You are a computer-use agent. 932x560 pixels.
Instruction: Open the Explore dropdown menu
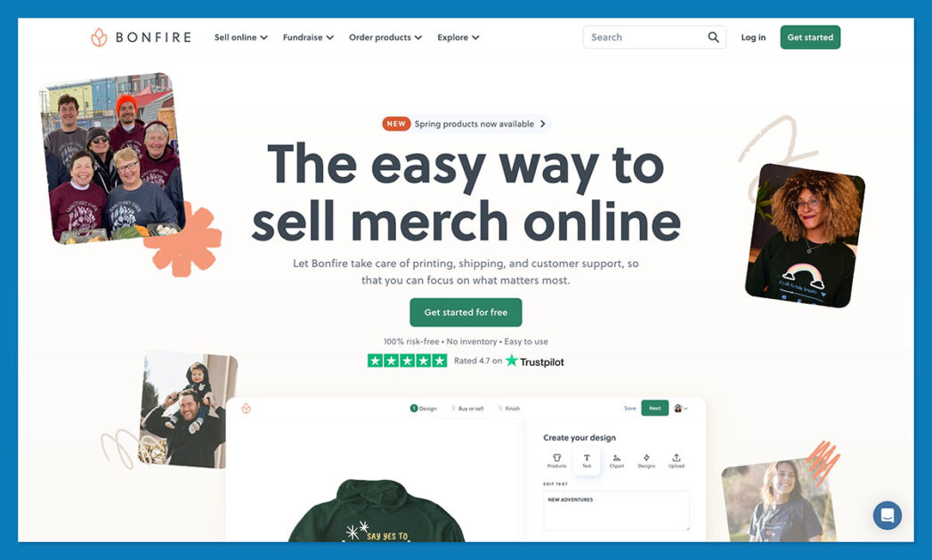point(458,37)
